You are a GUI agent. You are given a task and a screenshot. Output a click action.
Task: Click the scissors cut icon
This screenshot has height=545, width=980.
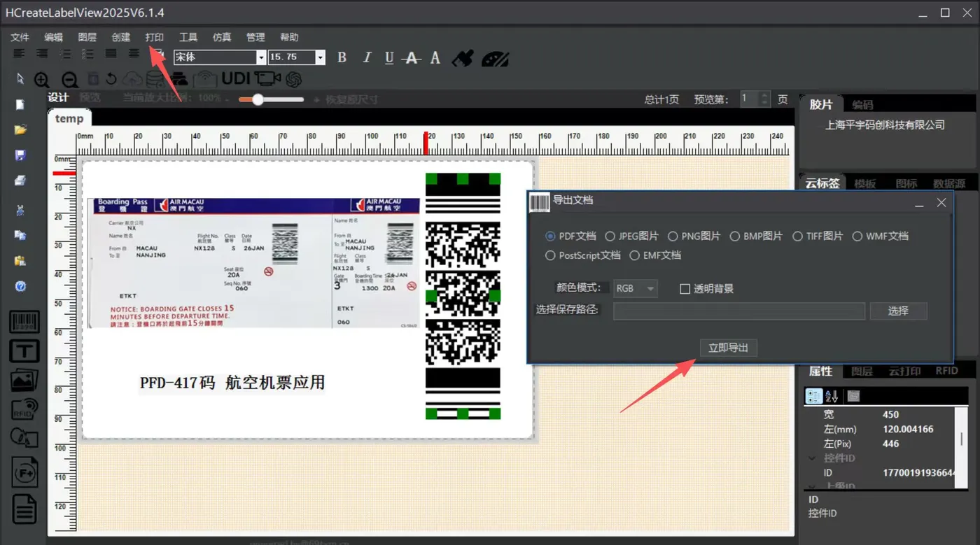pos(20,209)
